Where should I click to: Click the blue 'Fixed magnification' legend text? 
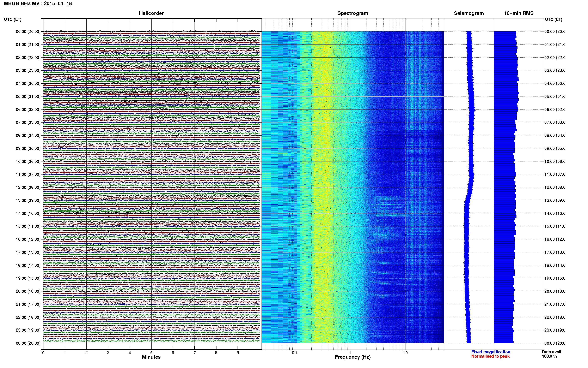click(x=491, y=352)
